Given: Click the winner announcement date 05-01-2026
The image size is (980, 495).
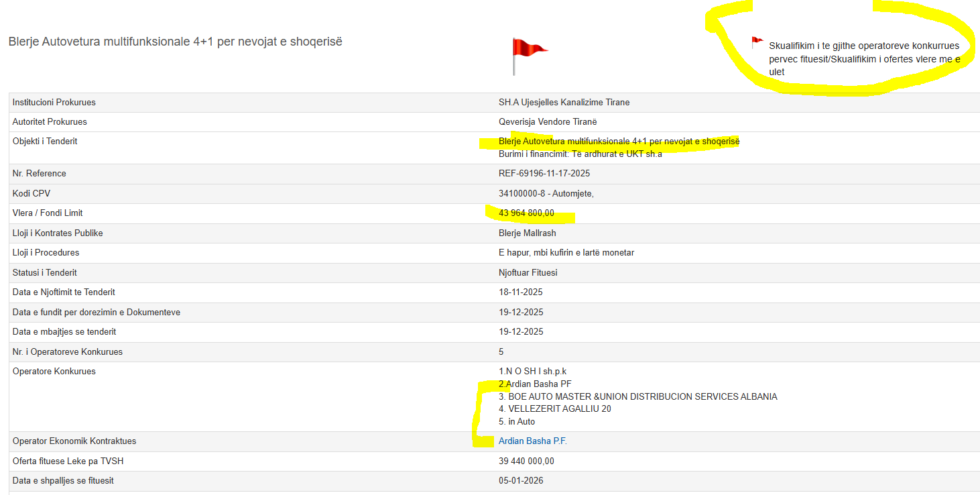Looking at the screenshot, I should [520, 481].
